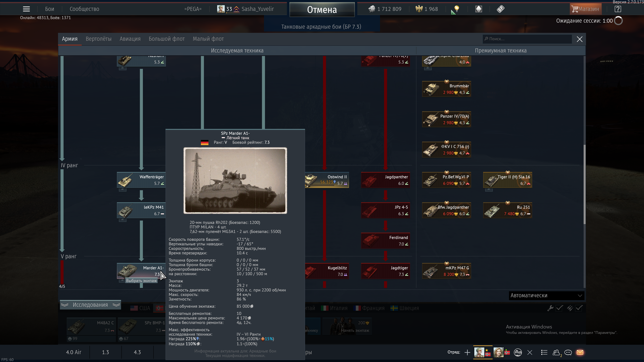644x362 pixels.
Task: Leave squad with the X icon
Action: point(530,352)
